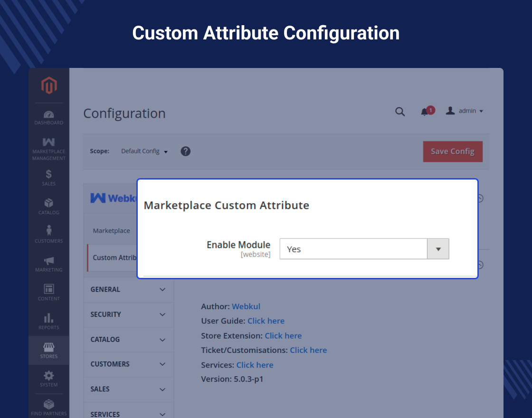The image size is (532, 418).
Task: Open the Services Click here link
Action: [255, 365]
